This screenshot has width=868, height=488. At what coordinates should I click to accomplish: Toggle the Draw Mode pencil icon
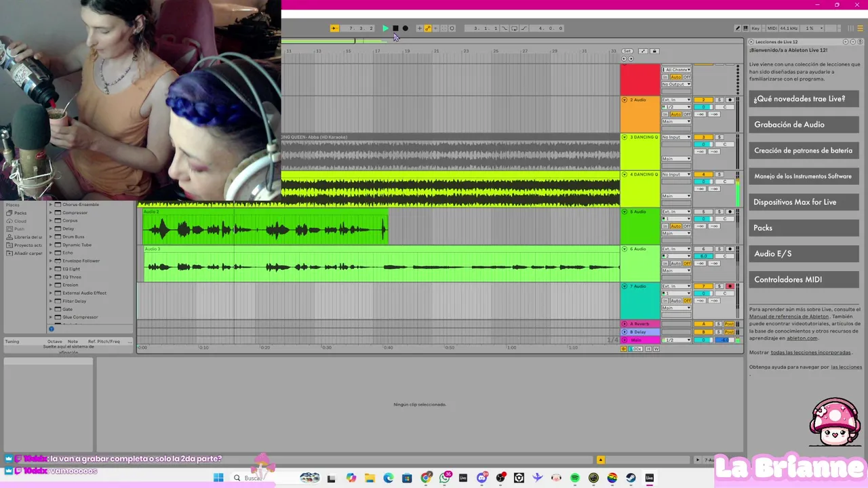coord(738,28)
